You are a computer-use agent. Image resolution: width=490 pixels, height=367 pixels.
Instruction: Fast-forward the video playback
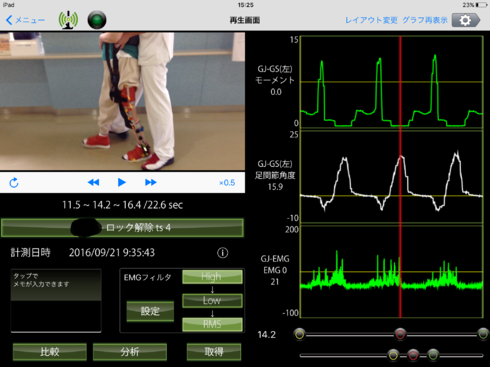pos(151,182)
